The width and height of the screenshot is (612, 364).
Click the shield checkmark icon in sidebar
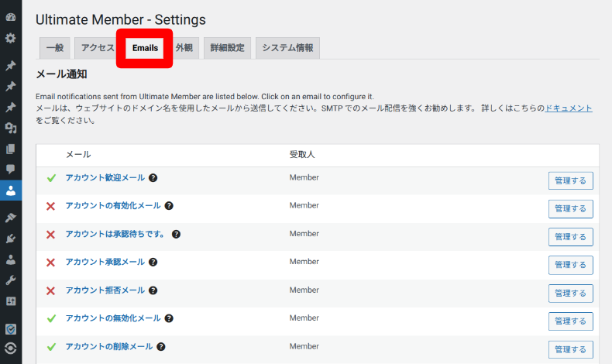click(11, 329)
